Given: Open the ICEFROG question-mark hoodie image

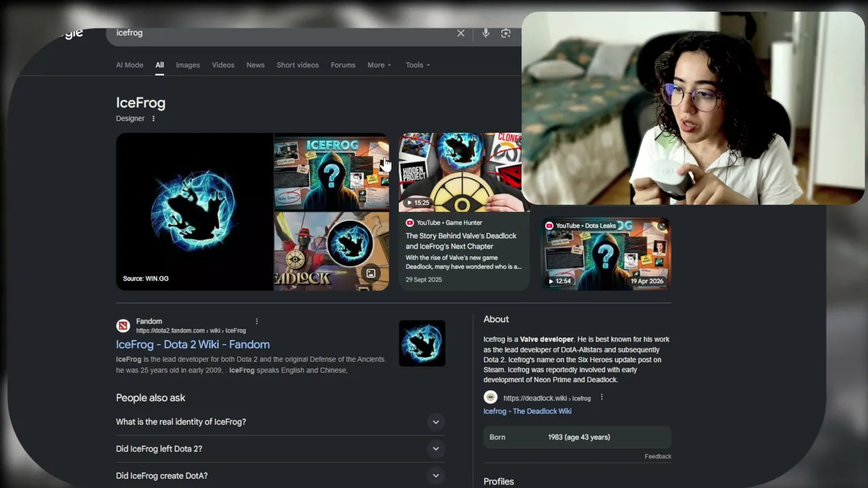Looking at the screenshot, I should [332, 171].
